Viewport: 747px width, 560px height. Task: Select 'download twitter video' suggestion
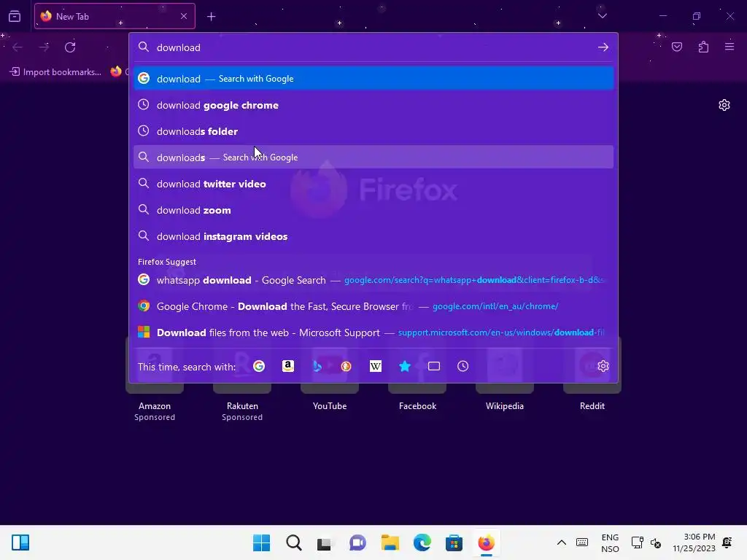[373, 184]
